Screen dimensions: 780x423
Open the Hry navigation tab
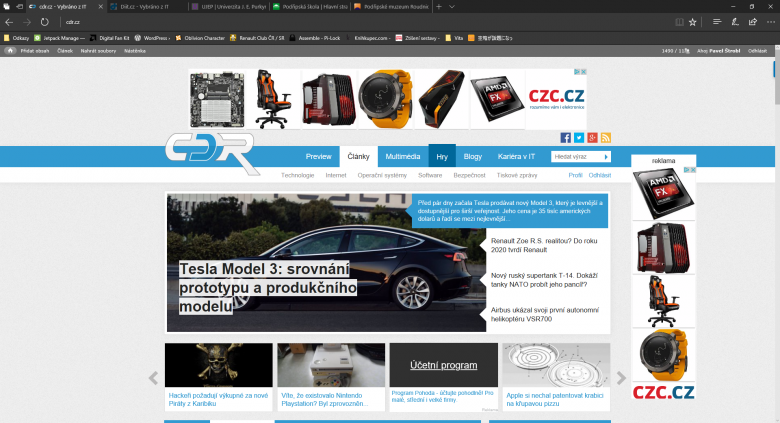pos(442,156)
